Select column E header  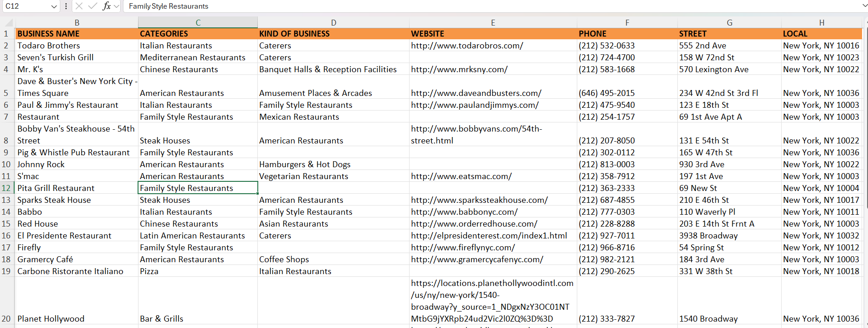coord(493,22)
